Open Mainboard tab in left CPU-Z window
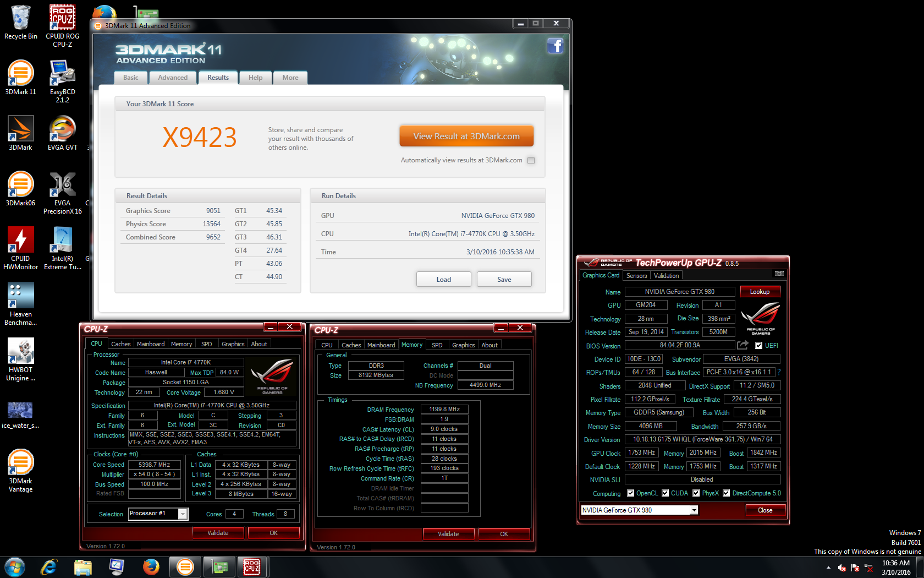924x578 pixels. click(x=151, y=344)
